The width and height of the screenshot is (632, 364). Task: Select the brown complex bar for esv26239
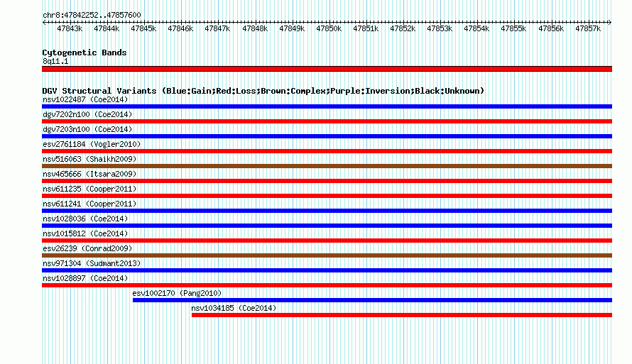tap(327, 255)
